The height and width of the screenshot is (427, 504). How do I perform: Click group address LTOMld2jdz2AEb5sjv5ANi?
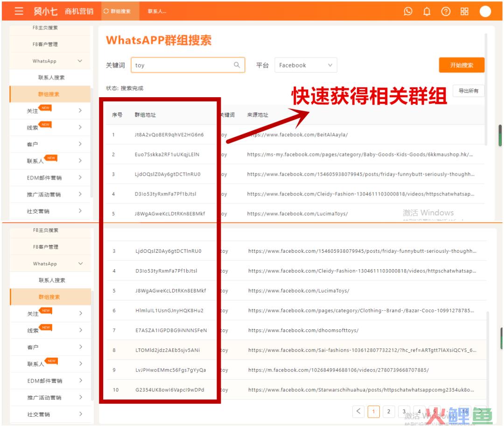[168, 350]
